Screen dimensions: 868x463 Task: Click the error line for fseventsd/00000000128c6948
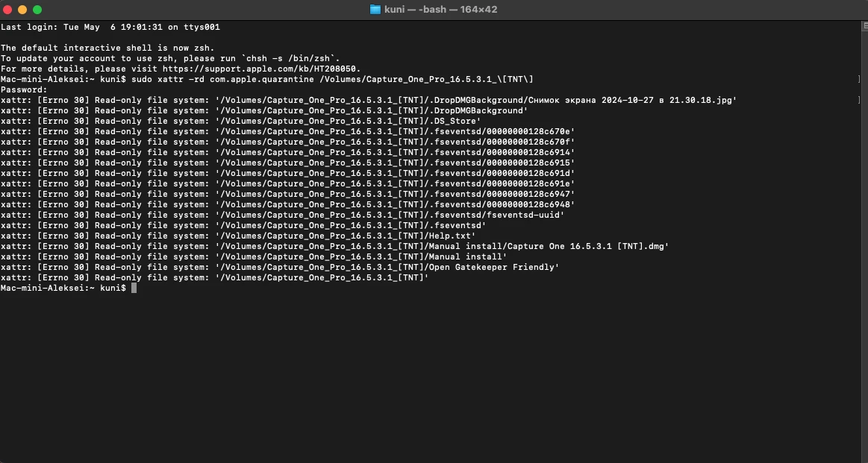(288, 205)
